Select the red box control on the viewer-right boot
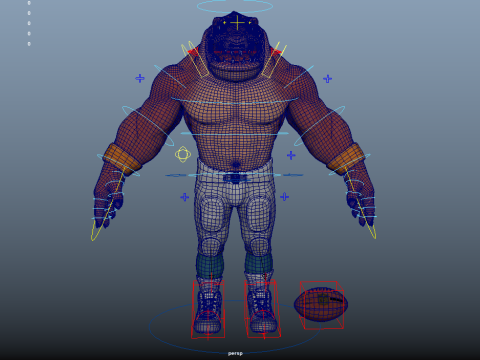The width and height of the screenshot is (480, 360). tap(263, 309)
